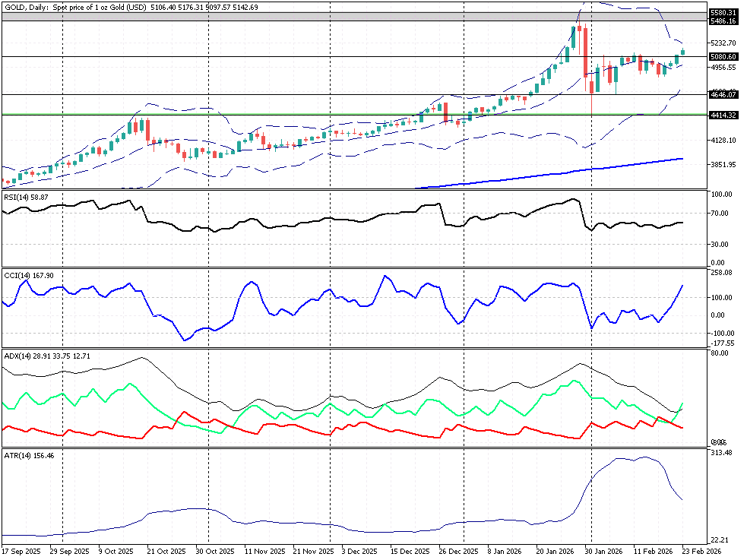Click the 5580.31 price label

click(x=723, y=13)
